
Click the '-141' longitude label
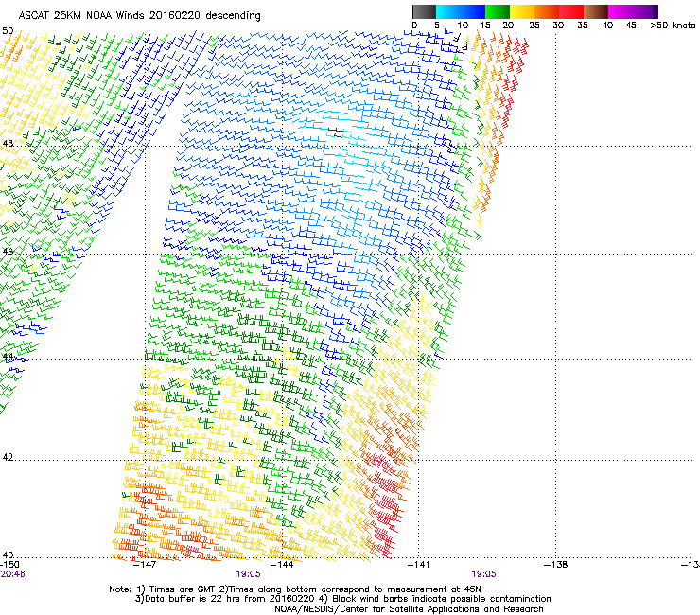(x=419, y=565)
